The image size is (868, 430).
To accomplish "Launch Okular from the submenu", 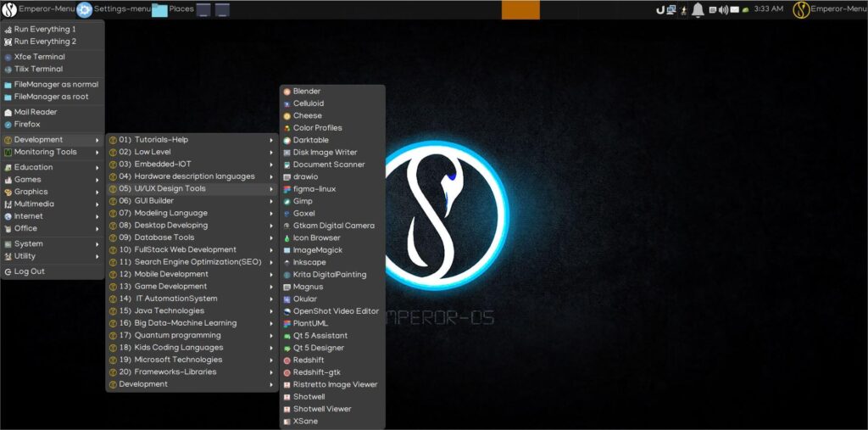I will pos(331,299).
